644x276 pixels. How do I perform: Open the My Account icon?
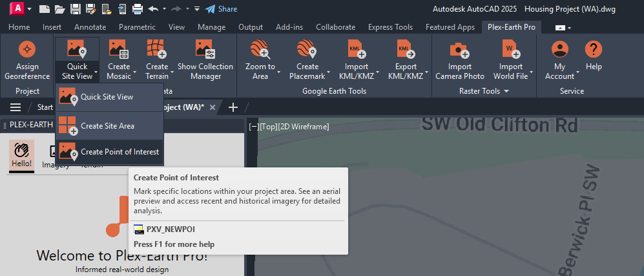pos(559,49)
